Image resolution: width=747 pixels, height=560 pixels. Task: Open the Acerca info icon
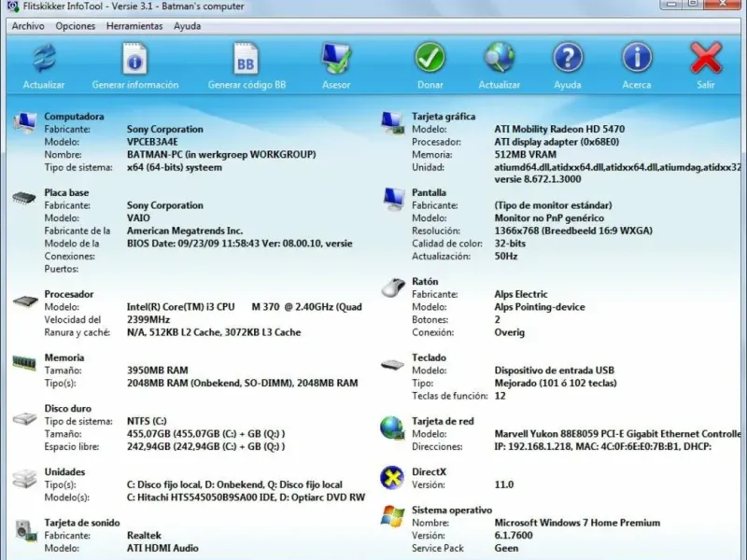click(637, 58)
